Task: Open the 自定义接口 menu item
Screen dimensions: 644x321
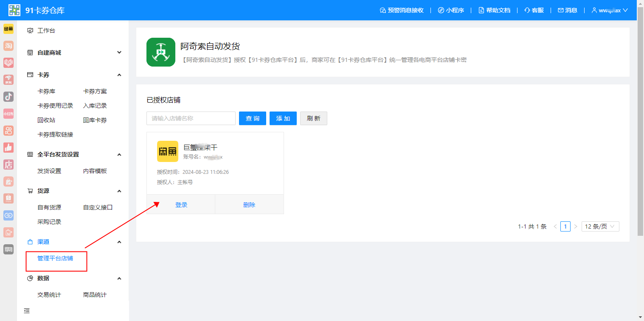Action: coord(98,207)
